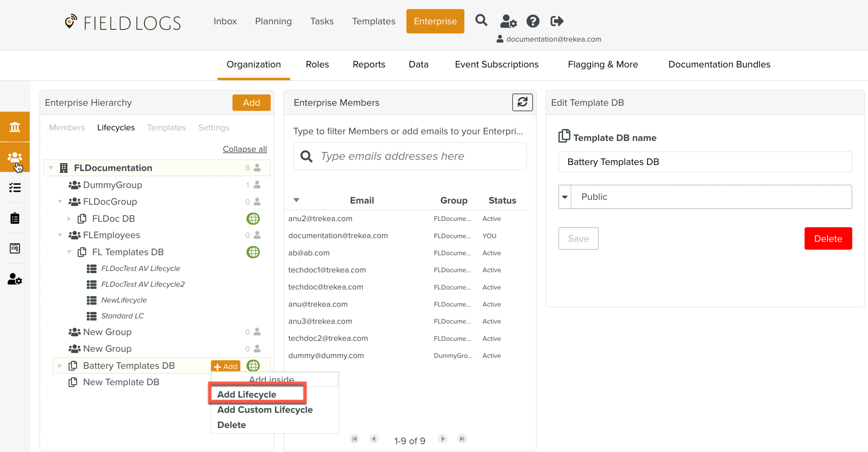Open the user settings icon in header
The height and width of the screenshot is (452, 868).
coord(508,21)
